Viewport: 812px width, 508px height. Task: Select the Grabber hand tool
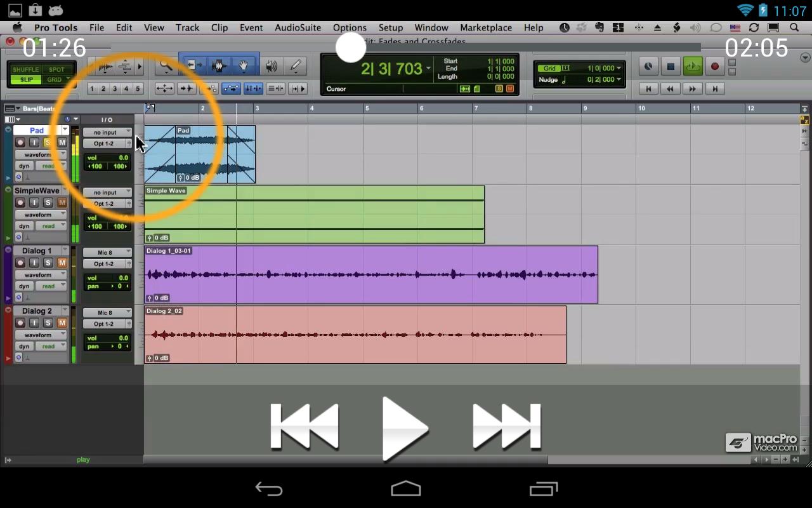click(244, 66)
